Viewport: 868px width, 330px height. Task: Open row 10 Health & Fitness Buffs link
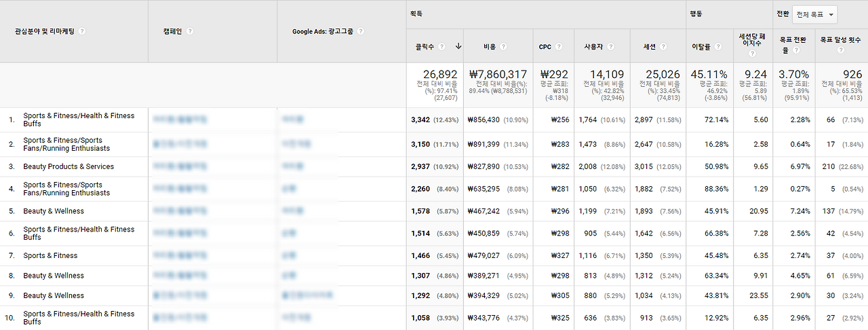pyautogui.click(x=79, y=318)
